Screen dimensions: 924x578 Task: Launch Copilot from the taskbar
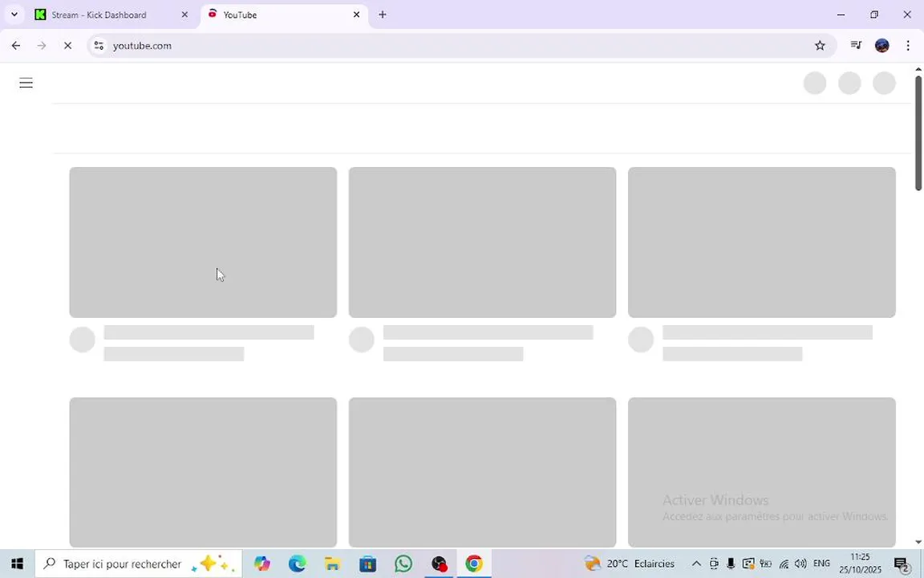click(x=262, y=564)
